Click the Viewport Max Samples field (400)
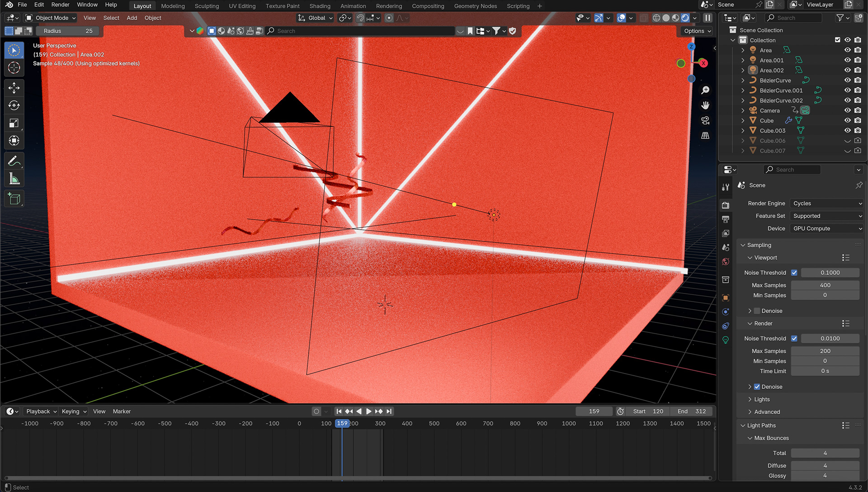 825,285
